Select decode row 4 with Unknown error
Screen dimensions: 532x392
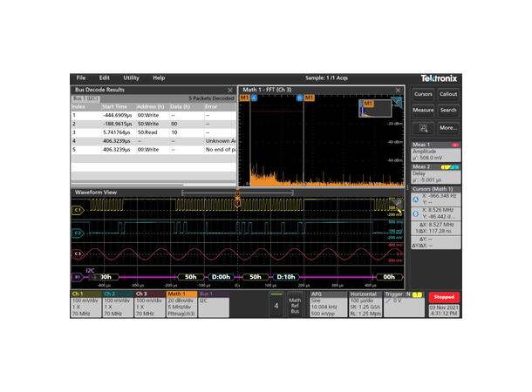(x=153, y=140)
